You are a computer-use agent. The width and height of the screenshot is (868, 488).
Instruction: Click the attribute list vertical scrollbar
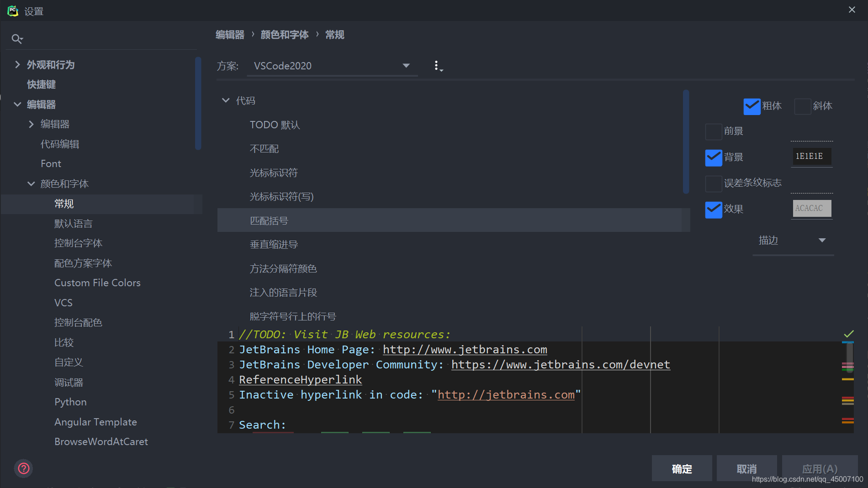(x=686, y=142)
